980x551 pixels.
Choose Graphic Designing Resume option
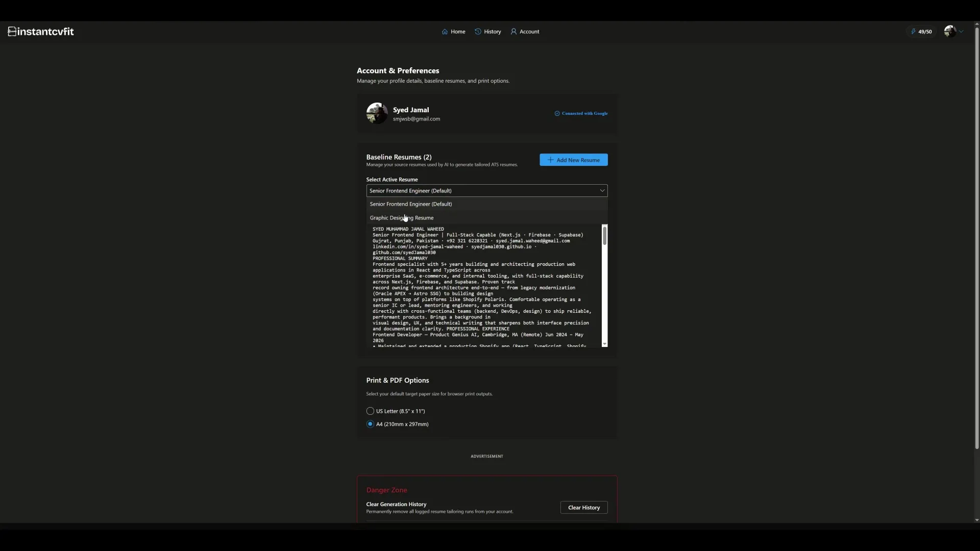pos(487,218)
